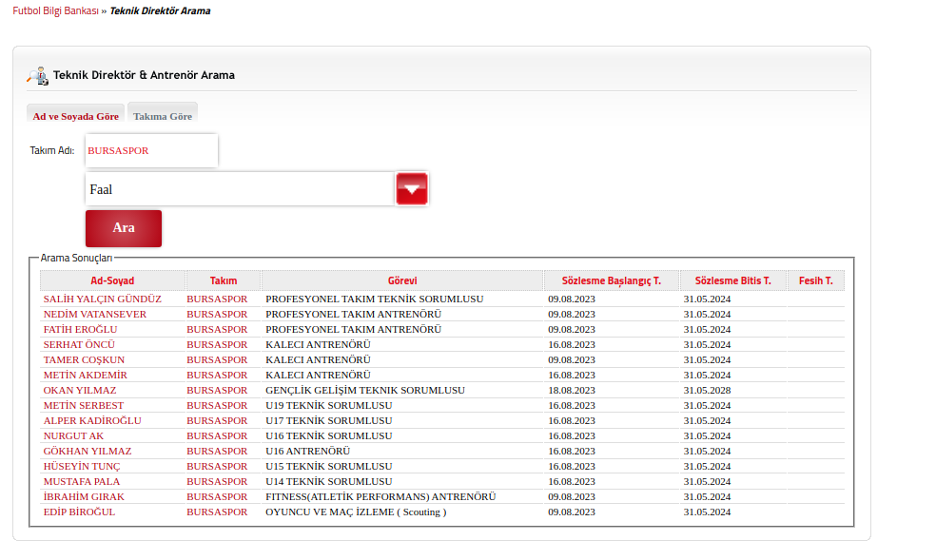Select the EDİP BİROĞUL name link
This screenshot has width=936, height=560.
(x=79, y=512)
